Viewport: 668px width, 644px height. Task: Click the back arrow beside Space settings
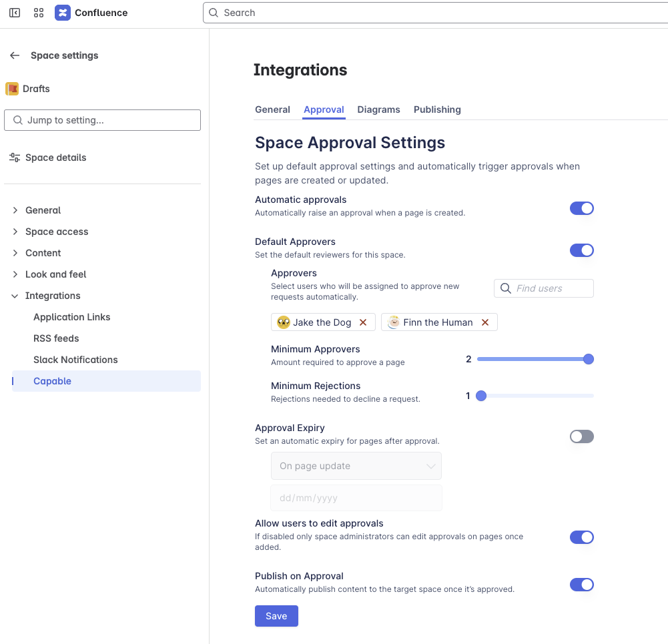pos(15,55)
